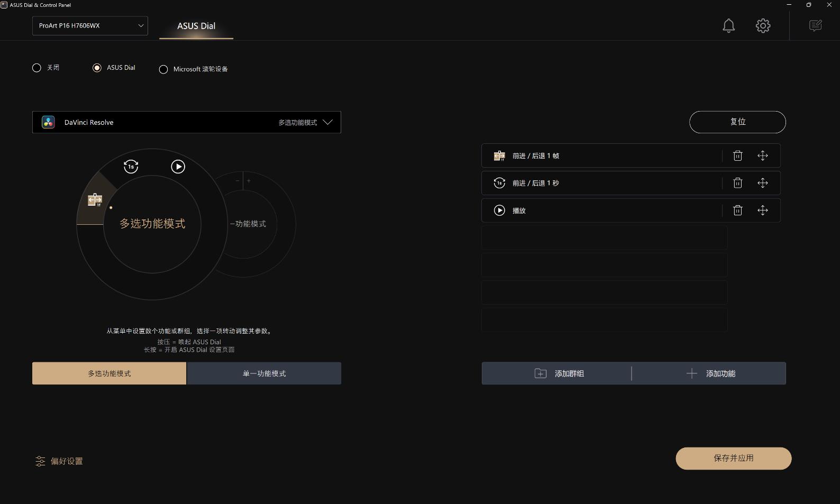Click the 添加群组 button
This screenshot has height=504, width=840.
556,373
